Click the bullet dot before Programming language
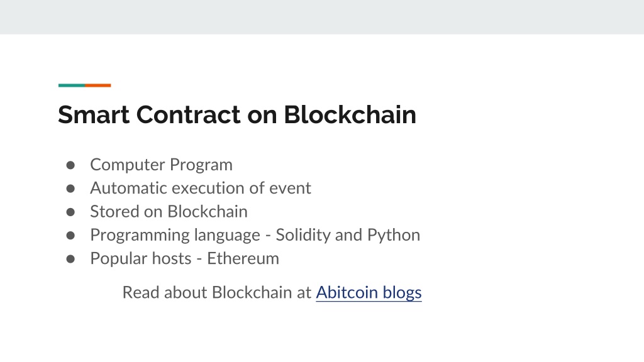 (70, 235)
